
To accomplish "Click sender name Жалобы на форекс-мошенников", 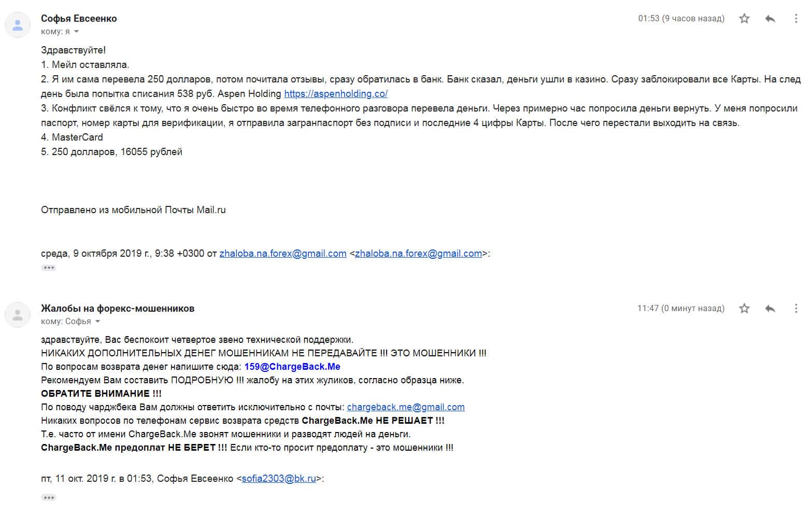I will point(118,309).
